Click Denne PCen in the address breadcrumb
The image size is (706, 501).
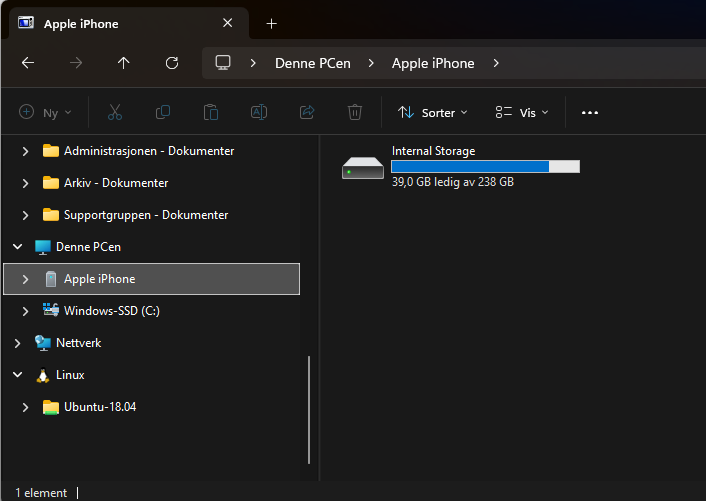(313, 63)
